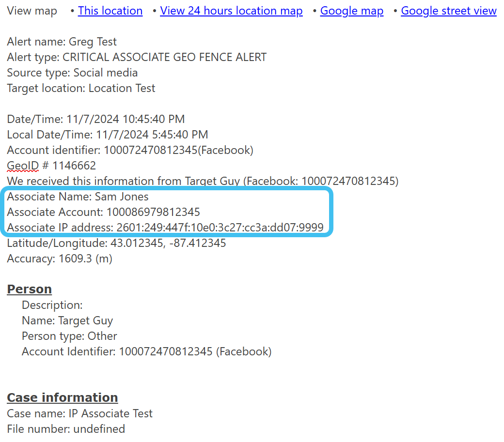Click the Associate Account number line
The image size is (504, 442).
pyautogui.click(x=103, y=212)
